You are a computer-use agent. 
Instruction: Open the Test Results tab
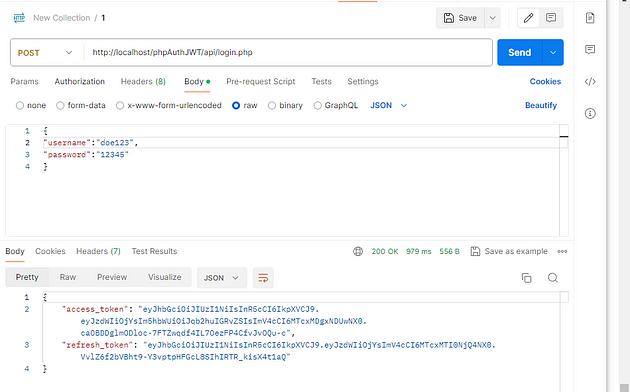click(154, 251)
